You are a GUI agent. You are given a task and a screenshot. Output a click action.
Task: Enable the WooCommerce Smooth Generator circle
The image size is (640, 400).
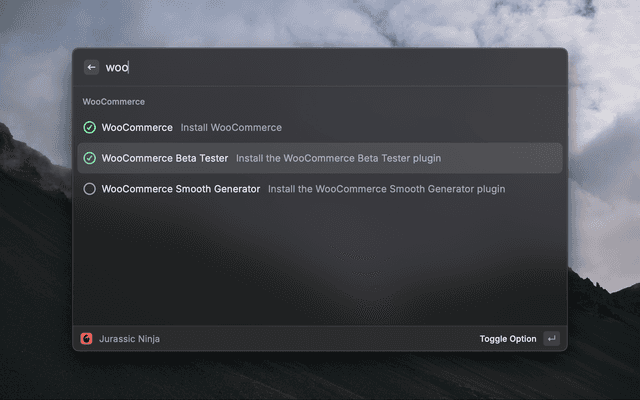click(x=90, y=189)
